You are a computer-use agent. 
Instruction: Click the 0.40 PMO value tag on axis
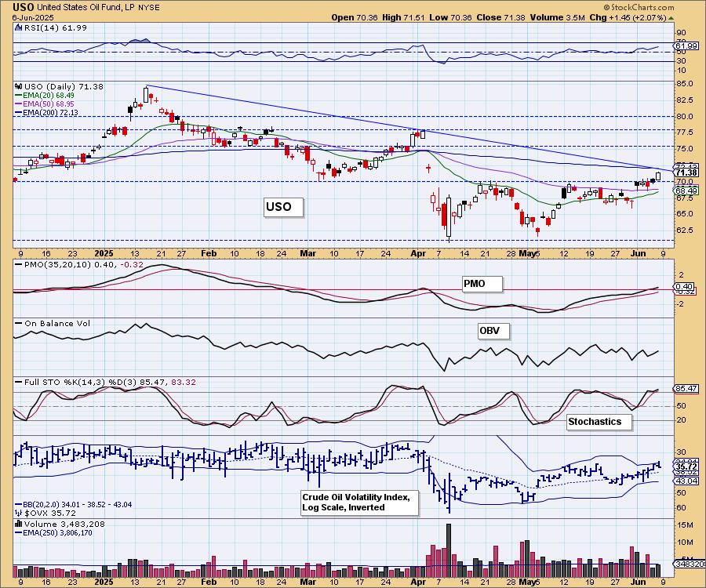pos(685,287)
